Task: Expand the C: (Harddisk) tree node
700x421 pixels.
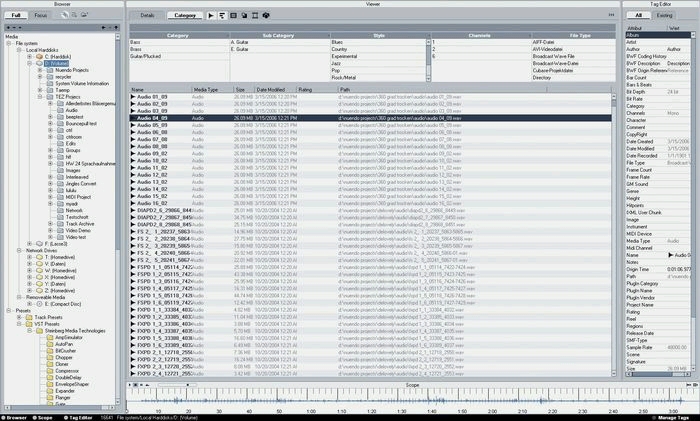Action: pyautogui.click(x=29, y=57)
